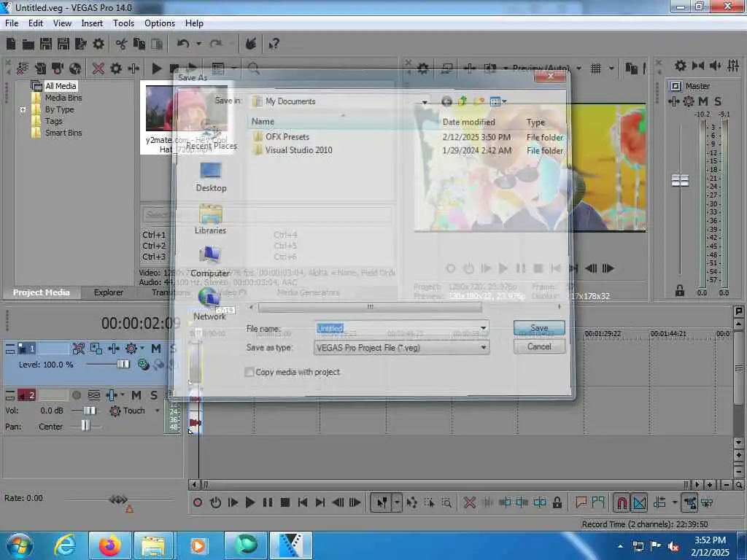Viewport: 747px width, 560px height.
Task: Click Get Media from Web globe icon
Action: (x=75, y=69)
